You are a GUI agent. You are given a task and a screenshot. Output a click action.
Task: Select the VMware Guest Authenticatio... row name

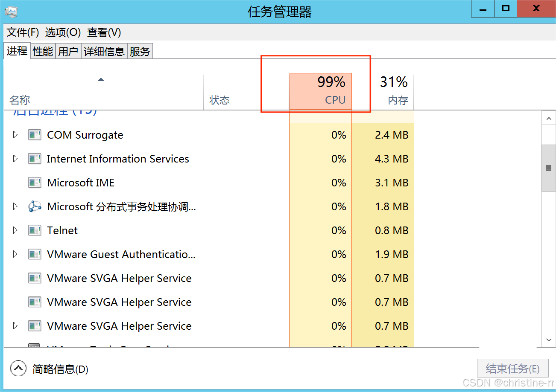[x=121, y=255]
